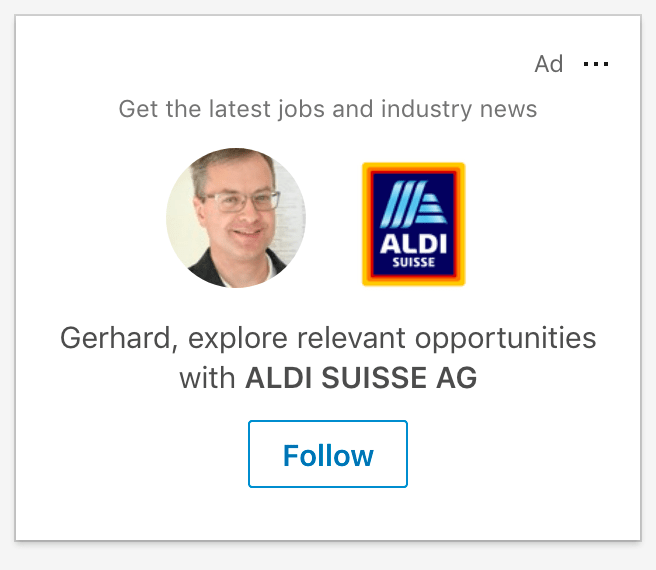This screenshot has width=656, height=570.
Task: Click the rightmost dot of the options ellipsis
Action: point(606,64)
